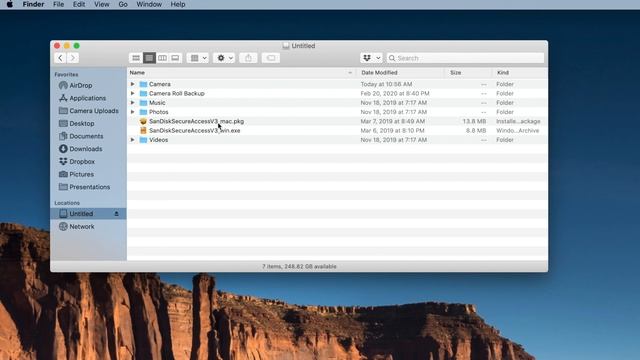
Task: Click the Today at 10:58 AM date cell
Action: coord(387,84)
